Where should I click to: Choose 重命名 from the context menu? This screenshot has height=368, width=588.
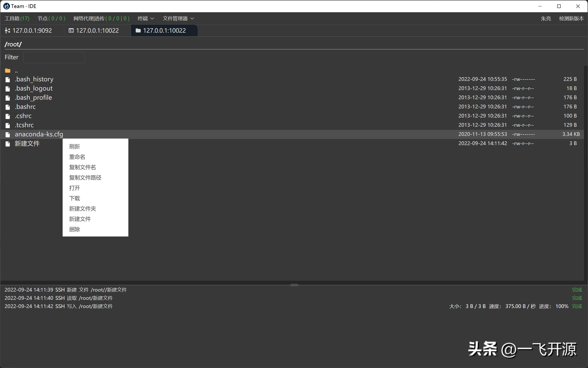[77, 157]
